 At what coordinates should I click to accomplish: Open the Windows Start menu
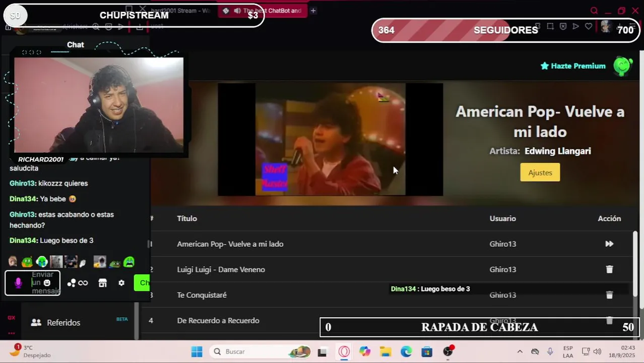pyautogui.click(x=197, y=351)
